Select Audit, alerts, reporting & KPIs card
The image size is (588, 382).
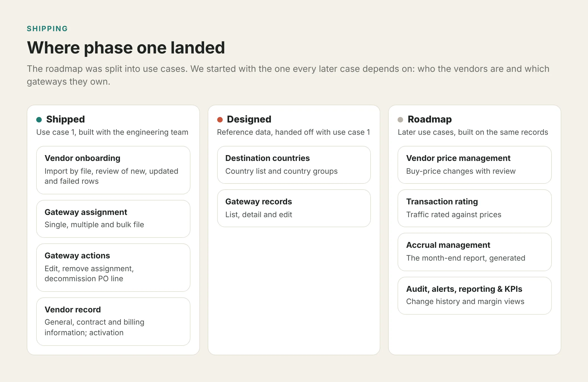(474, 296)
